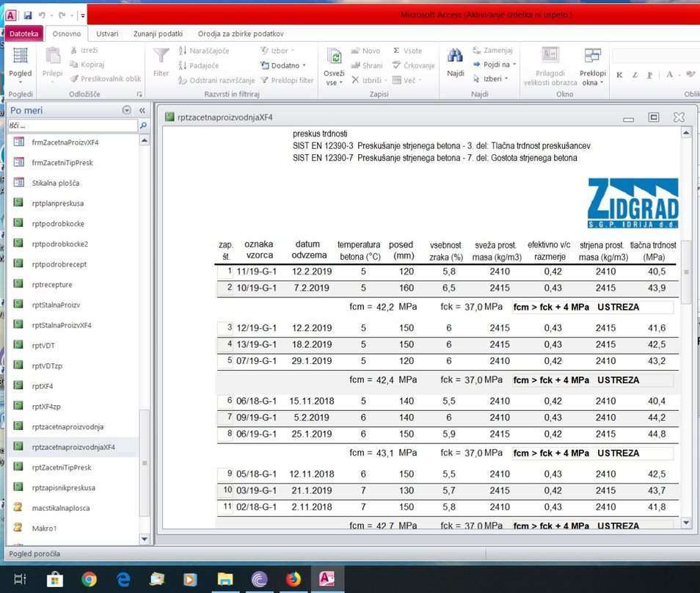Select Stikalna plošča in the navigation pane

click(x=56, y=183)
